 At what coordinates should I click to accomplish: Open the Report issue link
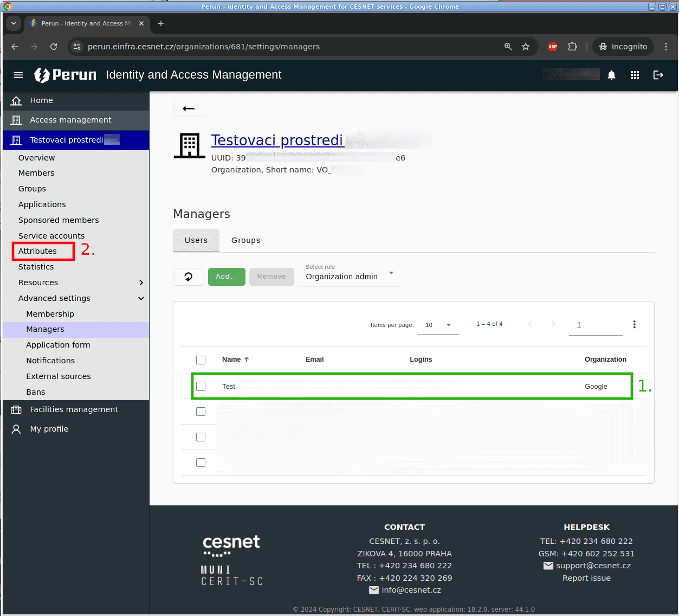[x=586, y=578]
